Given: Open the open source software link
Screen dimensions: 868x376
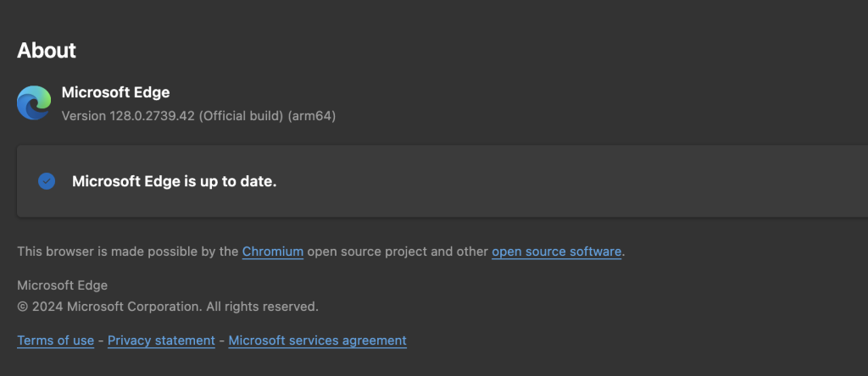Looking at the screenshot, I should point(556,252).
